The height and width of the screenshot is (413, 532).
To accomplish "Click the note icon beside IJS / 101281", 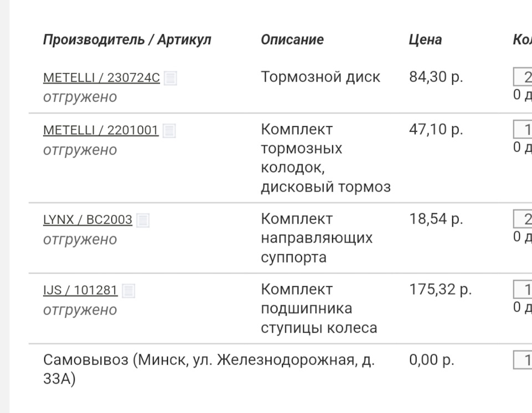I will point(129,291).
